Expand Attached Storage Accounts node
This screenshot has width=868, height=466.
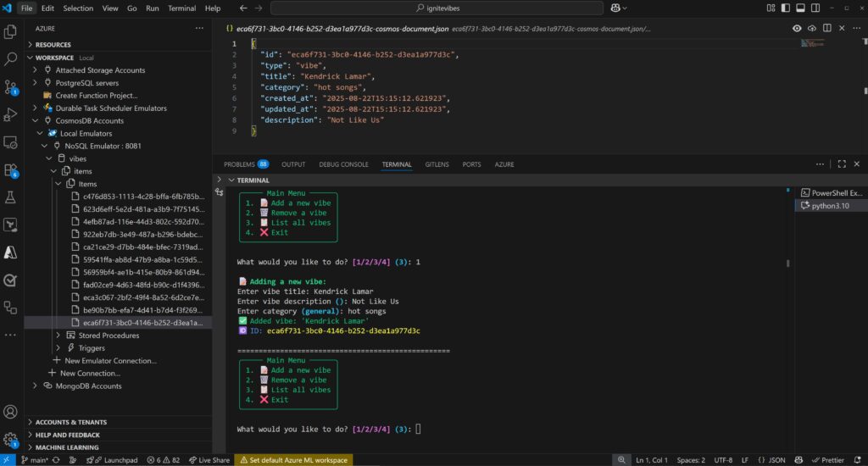pyautogui.click(x=35, y=70)
